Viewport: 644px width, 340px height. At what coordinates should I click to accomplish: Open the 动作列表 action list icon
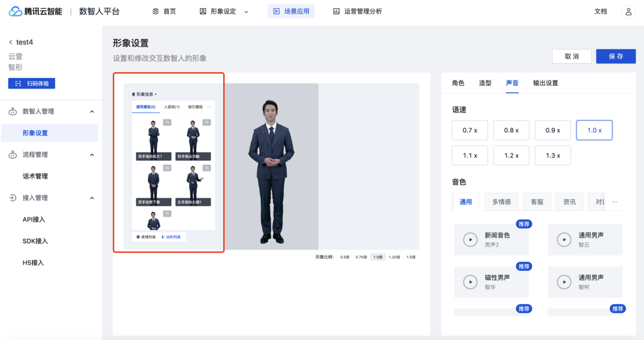coord(163,237)
